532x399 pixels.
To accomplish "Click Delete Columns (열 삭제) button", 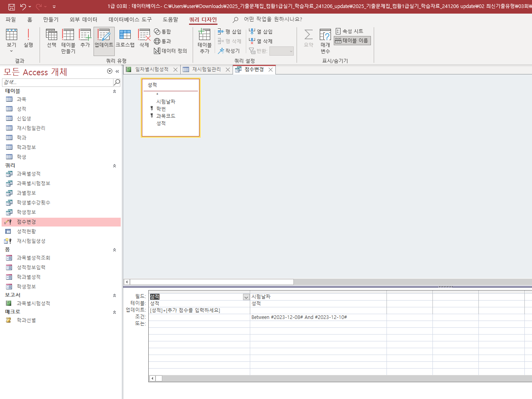I will pyautogui.click(x=261, y=41).
